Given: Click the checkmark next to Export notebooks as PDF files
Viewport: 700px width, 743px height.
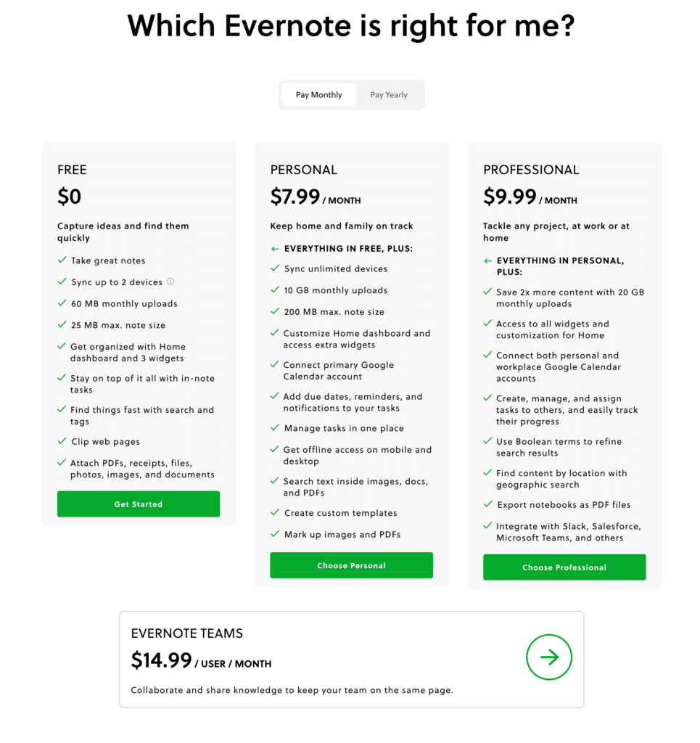Looking at the screenshot, I should point(488,504).
